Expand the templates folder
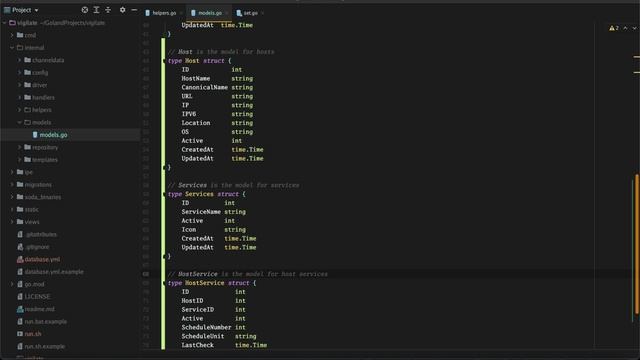The width and height of the screenshot is (640, 360). point(19,160)
